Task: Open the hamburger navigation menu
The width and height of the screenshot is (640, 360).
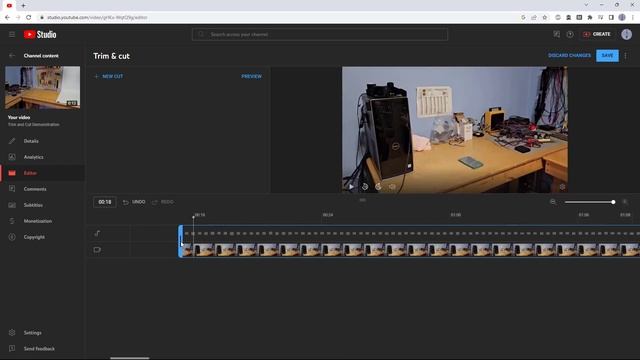Action: coord(12,35)
